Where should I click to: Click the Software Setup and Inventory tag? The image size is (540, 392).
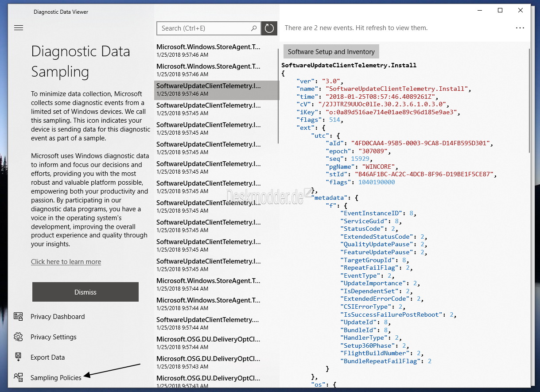[x=331, y=51]
